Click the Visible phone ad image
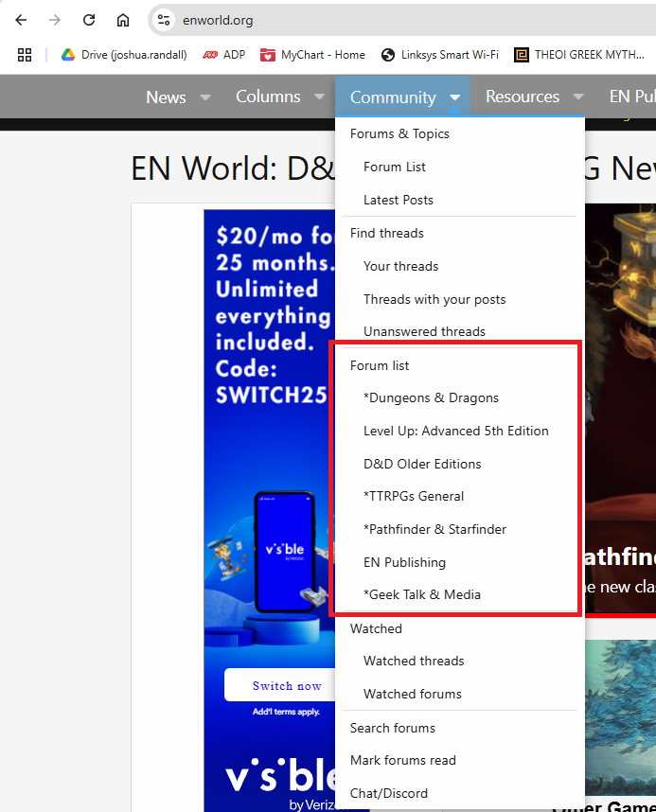Viewport: 656px width, 812px height. pos(284,552)
